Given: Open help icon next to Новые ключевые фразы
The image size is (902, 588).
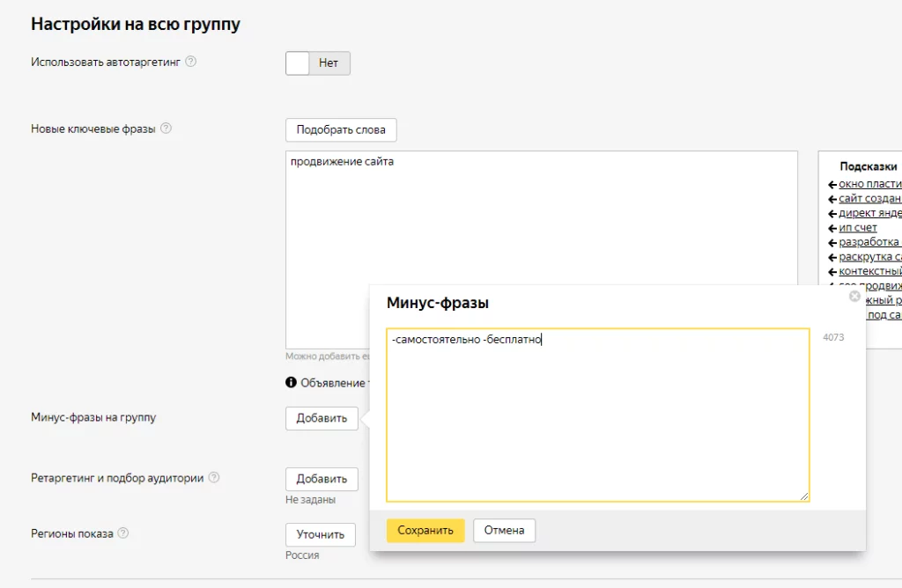Looking at the screenshot, I should point(166,129).
